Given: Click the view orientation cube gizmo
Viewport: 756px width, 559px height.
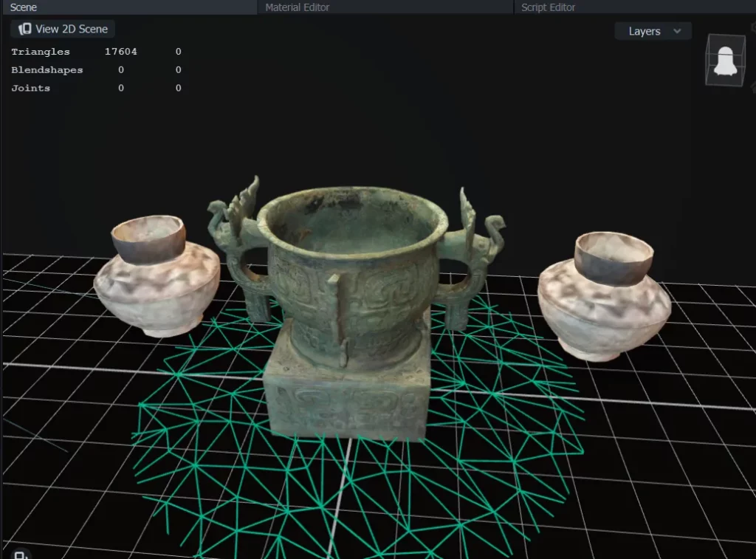Looking at the screenshot, I should [725, 61].
